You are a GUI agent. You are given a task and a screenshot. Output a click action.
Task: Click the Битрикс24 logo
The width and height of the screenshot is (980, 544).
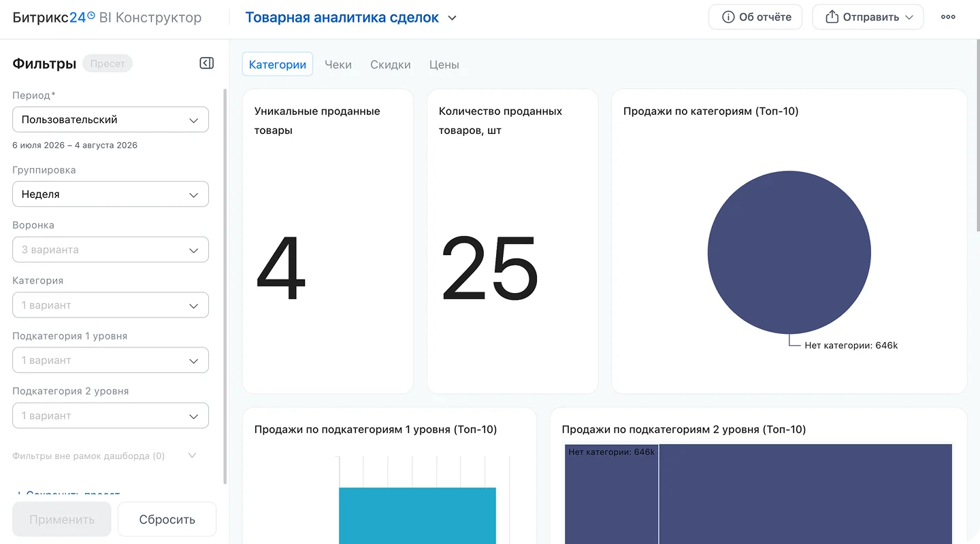click(54, 18)
